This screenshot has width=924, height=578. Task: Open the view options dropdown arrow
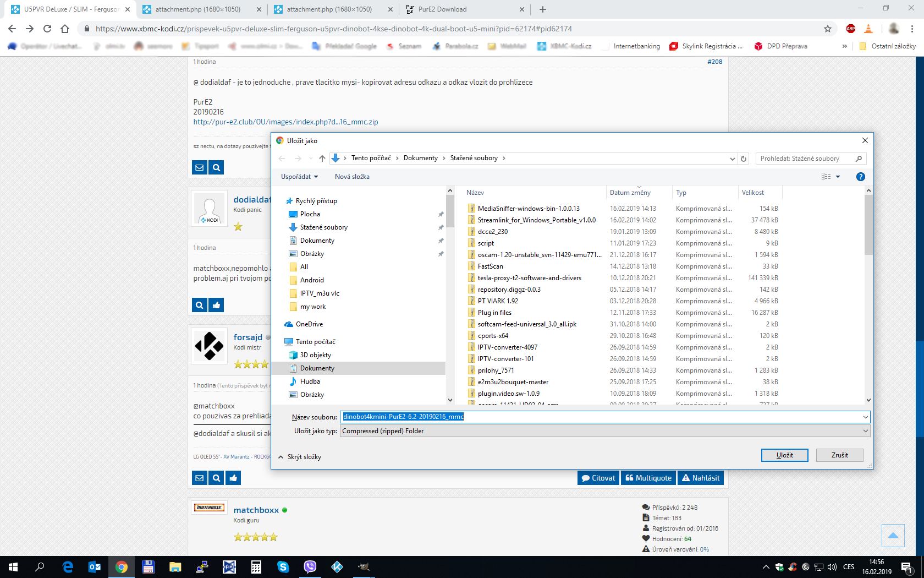(838, 177)
